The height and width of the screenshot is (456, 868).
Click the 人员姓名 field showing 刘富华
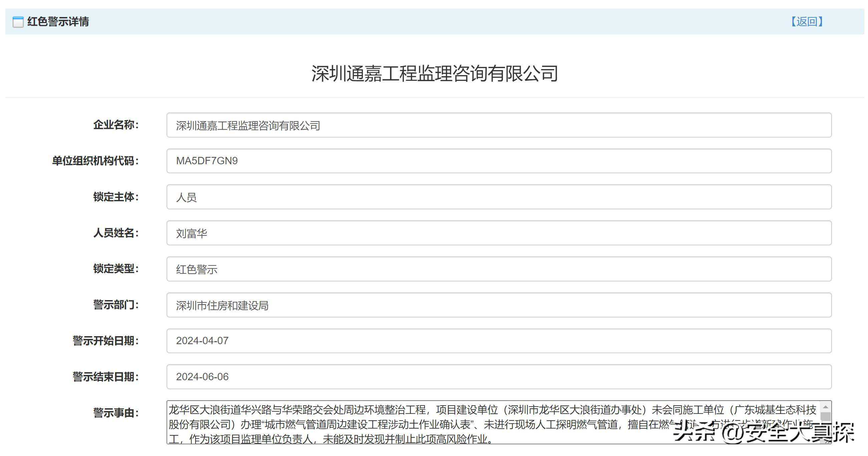tap(499, 233)
